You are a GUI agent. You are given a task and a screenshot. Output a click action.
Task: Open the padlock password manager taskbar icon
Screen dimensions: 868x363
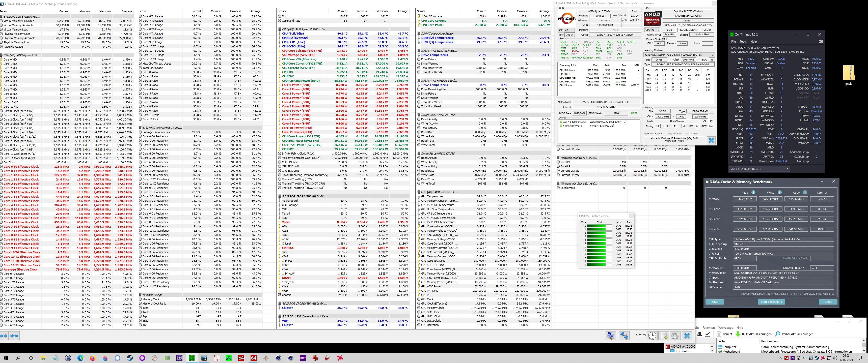pos(68,358)
